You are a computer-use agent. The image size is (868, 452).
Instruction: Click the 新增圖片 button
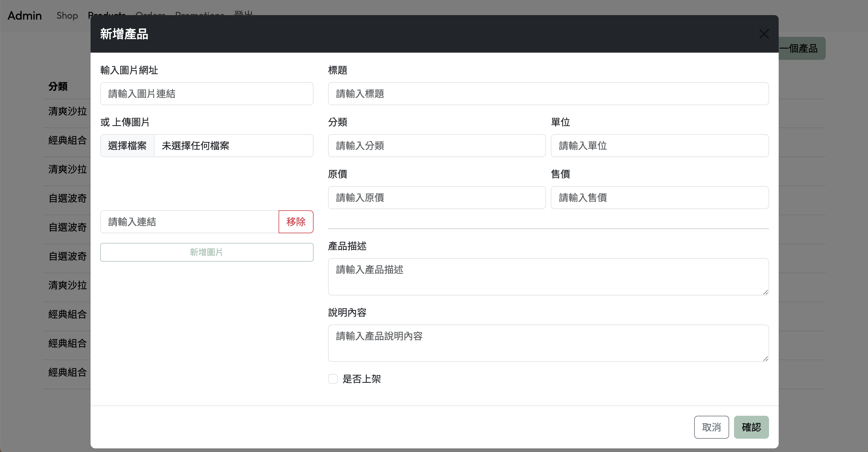[206, 252]
